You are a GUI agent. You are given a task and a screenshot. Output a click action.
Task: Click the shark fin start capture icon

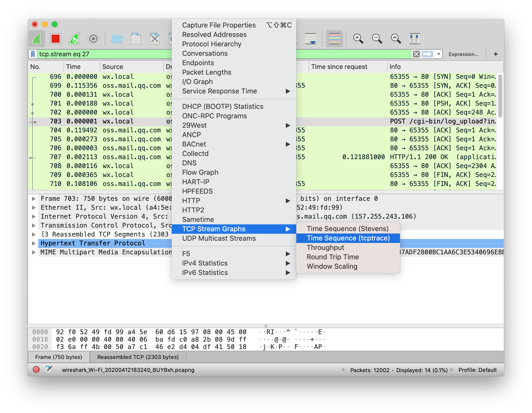pos(37,39)
